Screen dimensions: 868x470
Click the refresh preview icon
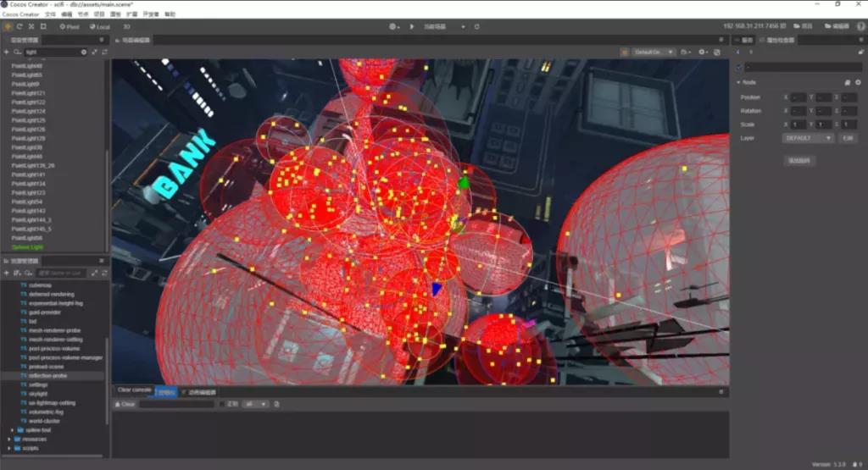tap(476, 26)
